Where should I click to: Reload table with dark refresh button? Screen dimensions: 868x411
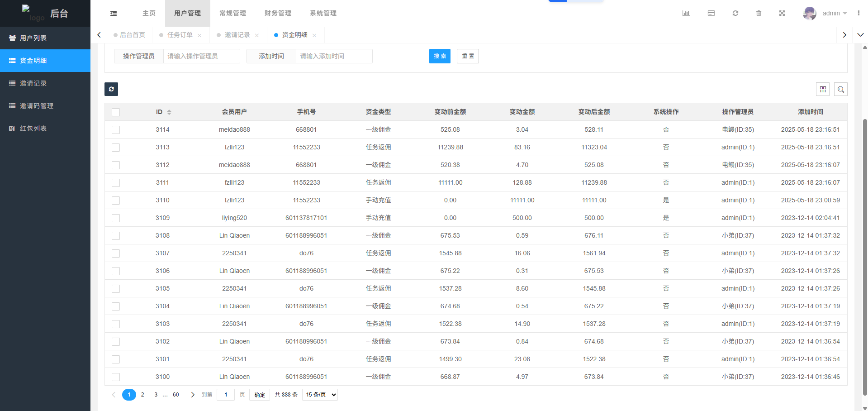tap(111, 89)
